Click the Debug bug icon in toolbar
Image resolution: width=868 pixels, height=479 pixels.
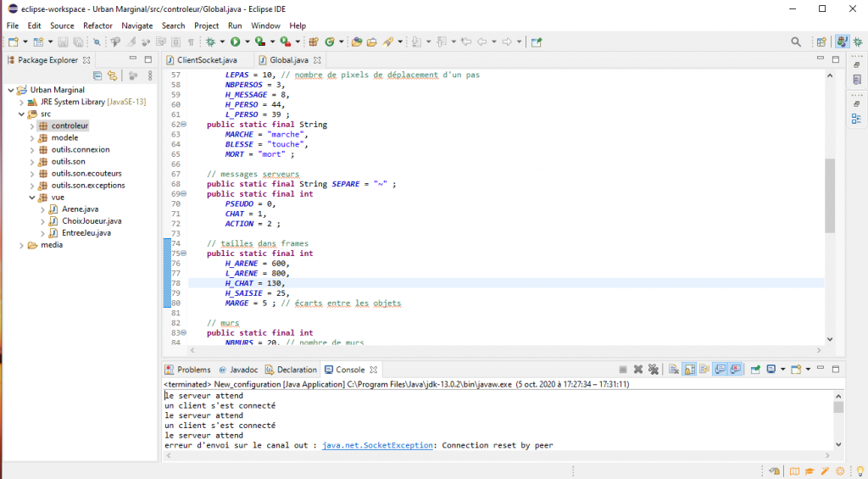(210, 42)
